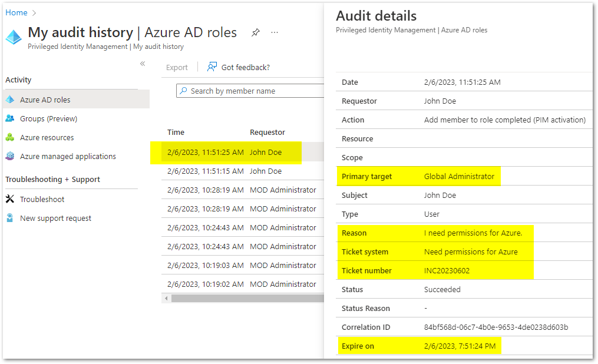Click the Global Administrator primary target value
The width and height of the screenshot is (598, 364).
[459, 177]
